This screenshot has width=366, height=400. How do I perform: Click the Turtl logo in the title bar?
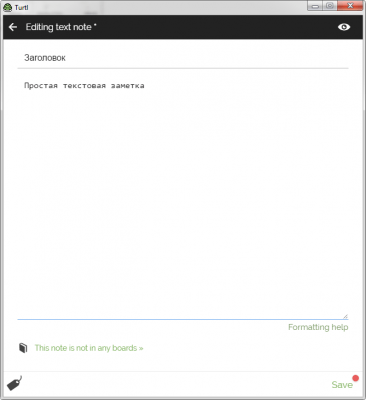pyautogui.click(x=7, y=7)
